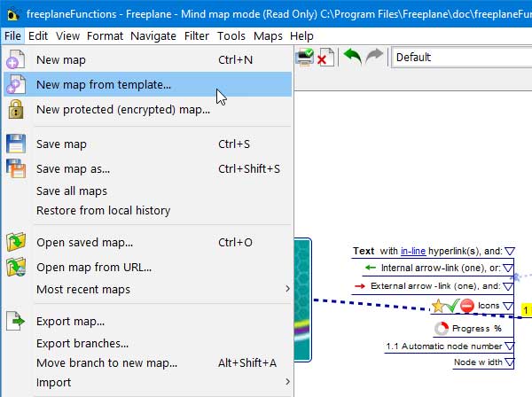The height and width of the screenshot is (397, 532).
Task: Click the yellow star icon in Icons node
Action: (x=438, y=306)
